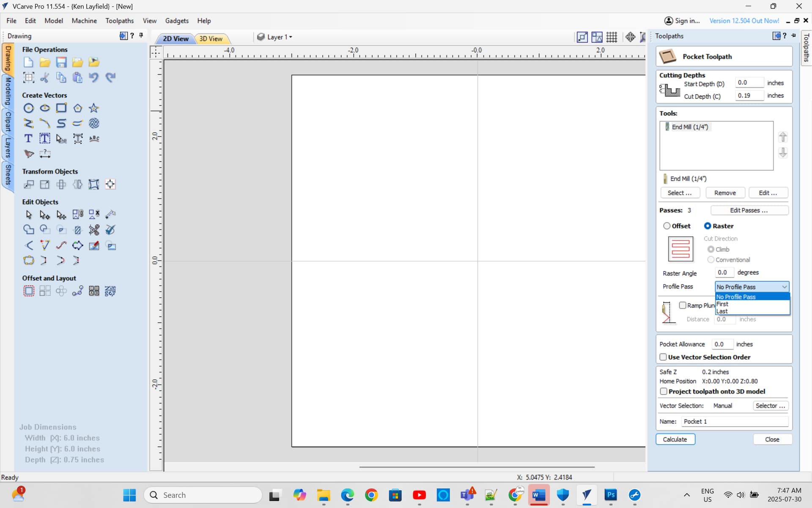Open the Nest Parts tool
Screen dimensions: 812x508
pos(110,291)
